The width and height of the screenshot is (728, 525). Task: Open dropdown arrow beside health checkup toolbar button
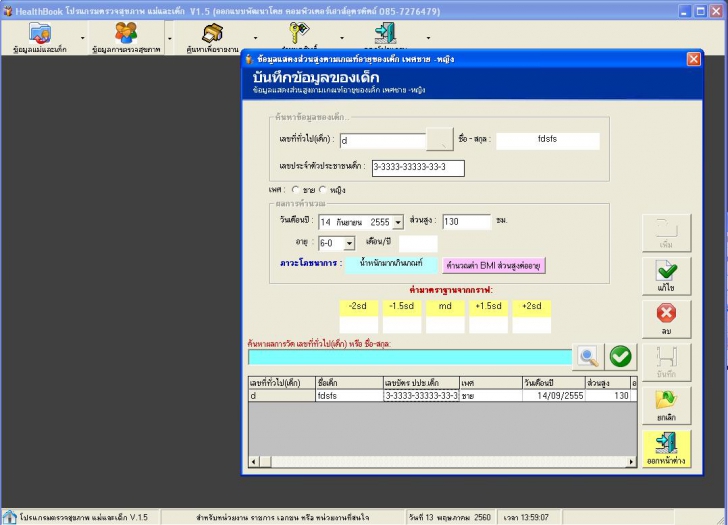(x=169, y=39)
